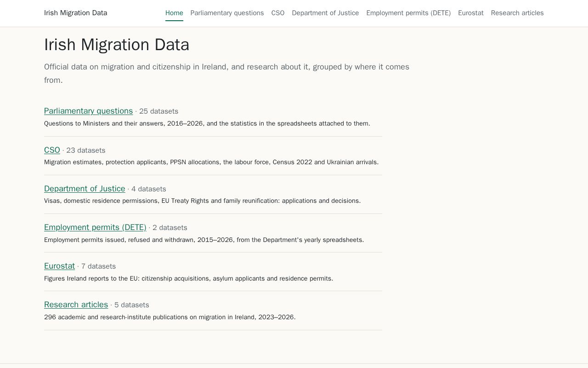
Task: Click the '7 datasets' count text
Action: pos(98,266)
